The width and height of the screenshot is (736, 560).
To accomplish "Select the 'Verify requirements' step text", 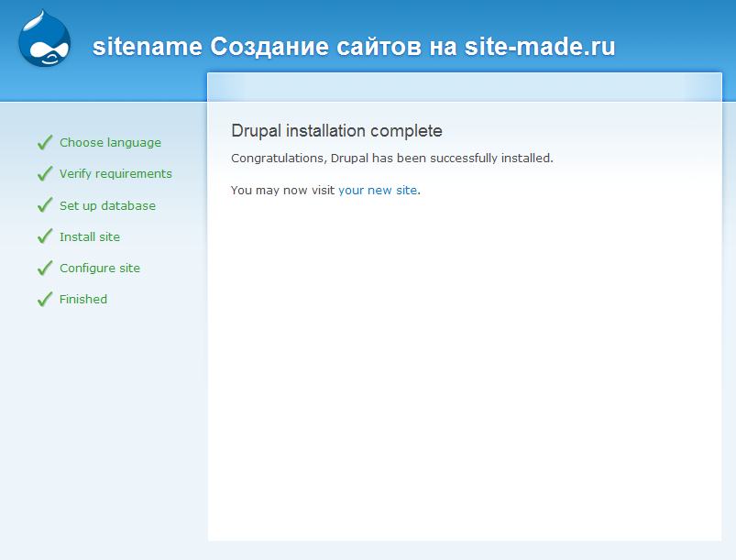I will click(115, 174).
